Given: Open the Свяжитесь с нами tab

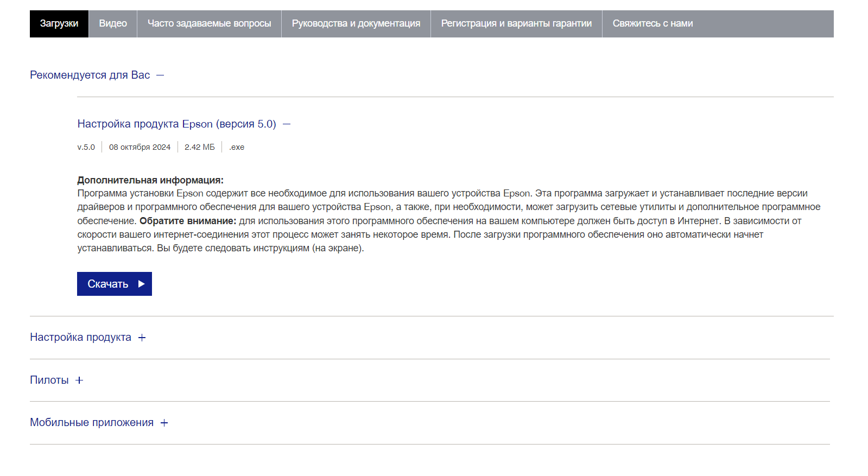Looking at the screenshot, I should [652, 24].
